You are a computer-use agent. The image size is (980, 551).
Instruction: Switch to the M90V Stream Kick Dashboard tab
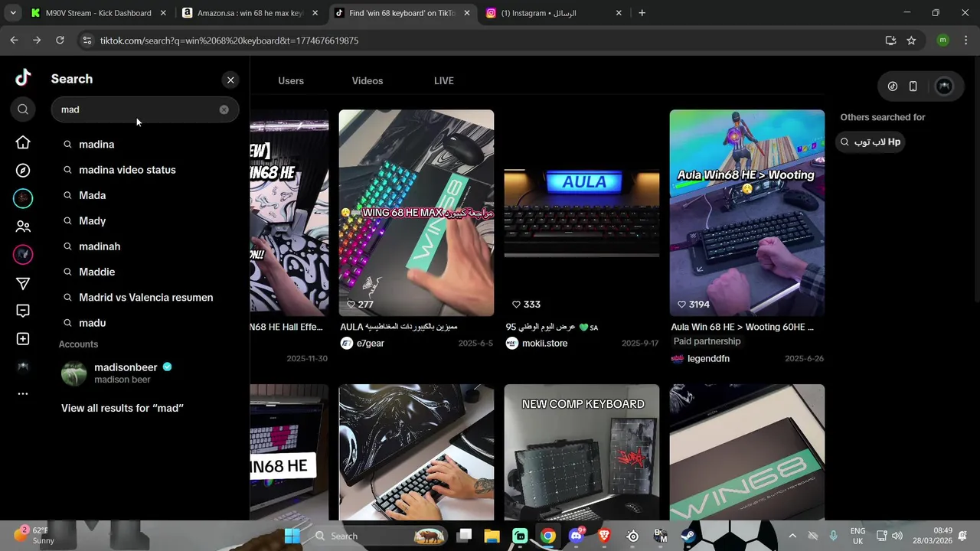click(98, 13)
